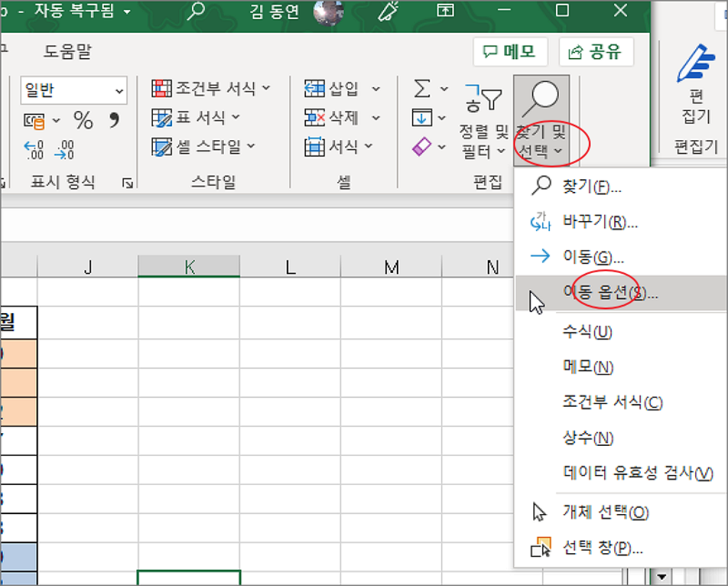Select column M header
This screenshot has width=728, height=586.
point(391,267)
